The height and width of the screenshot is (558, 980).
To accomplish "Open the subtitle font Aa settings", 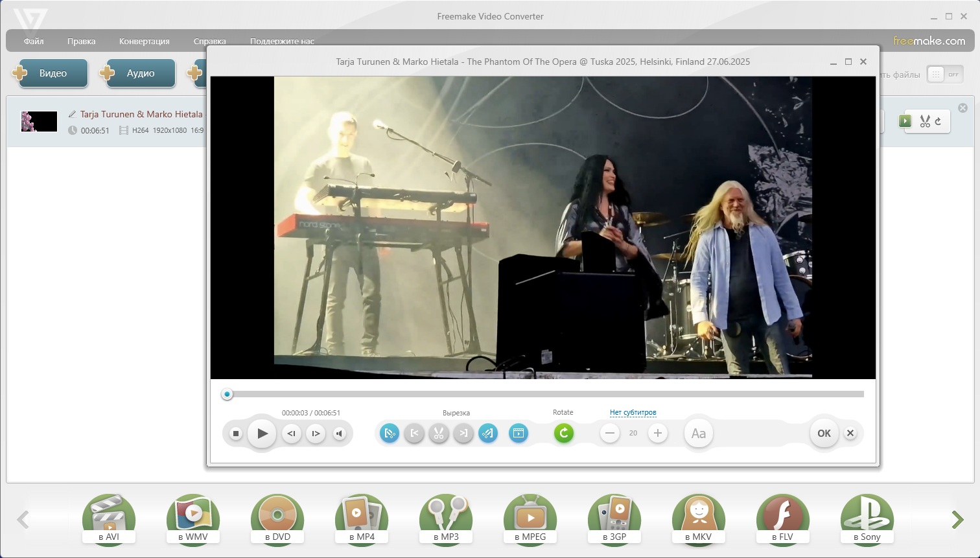I will point(698,434).
